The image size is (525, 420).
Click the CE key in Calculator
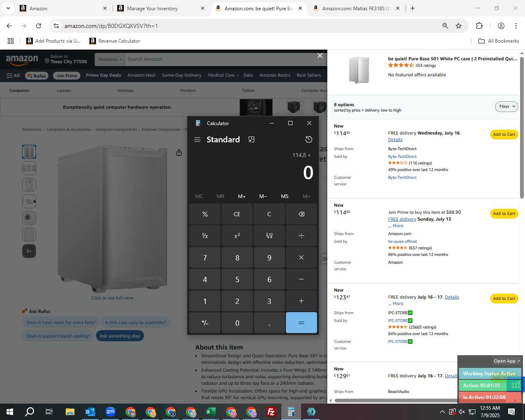click(x=237, y=214)
